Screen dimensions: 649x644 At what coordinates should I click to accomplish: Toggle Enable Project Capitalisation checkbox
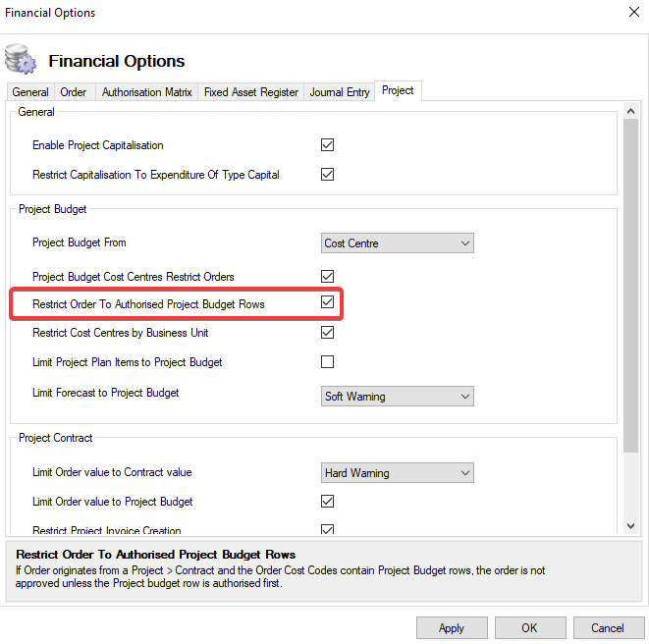pyautogui.click(x=328, y=145)
